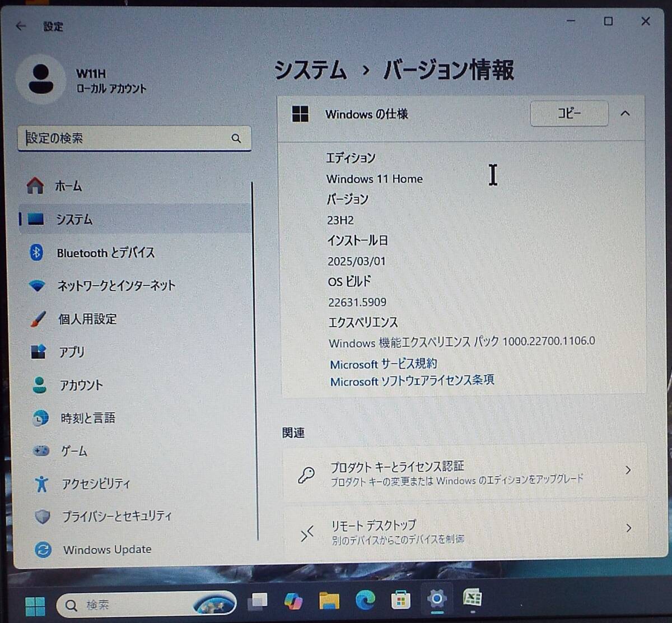Screen dimensions: 672x623
Task: Click the コピー button
Action: click(x=569, y=113)
